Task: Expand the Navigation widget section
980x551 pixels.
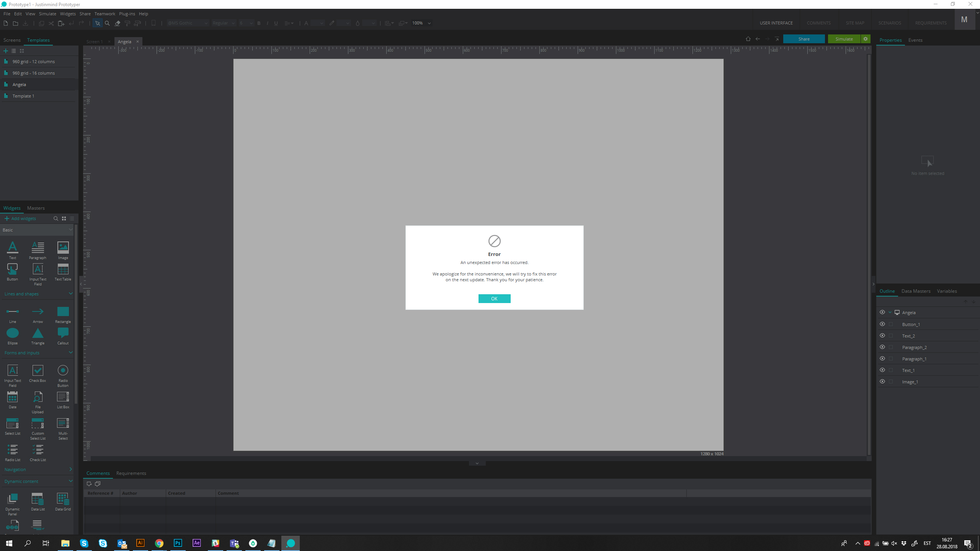Action: click(x=70, y=469)
